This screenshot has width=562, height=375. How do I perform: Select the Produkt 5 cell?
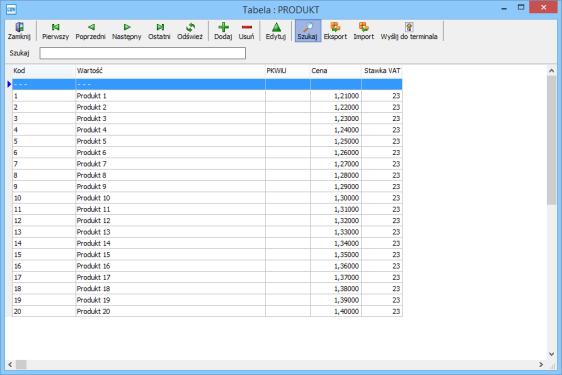[x=170, y=141]
